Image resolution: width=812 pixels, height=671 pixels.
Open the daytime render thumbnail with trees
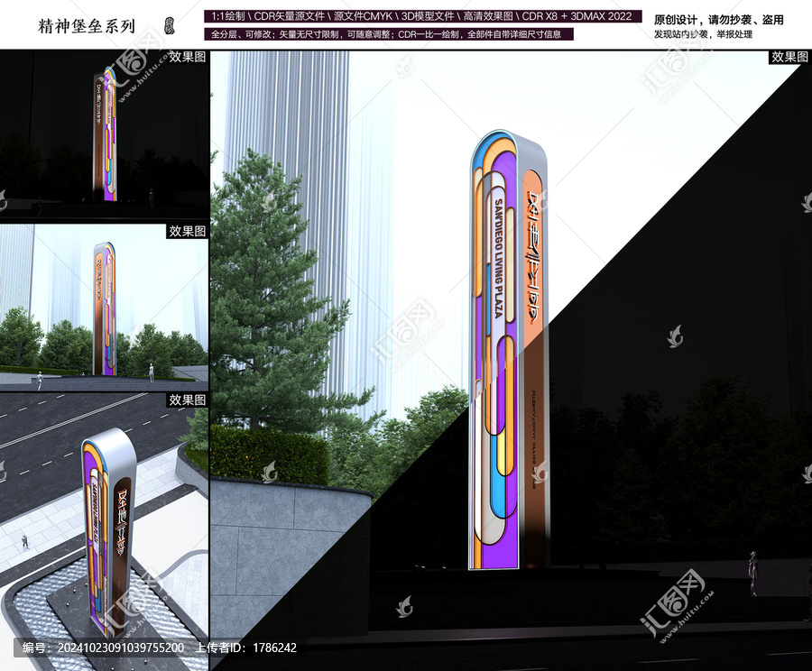click(x=104, y=308)
